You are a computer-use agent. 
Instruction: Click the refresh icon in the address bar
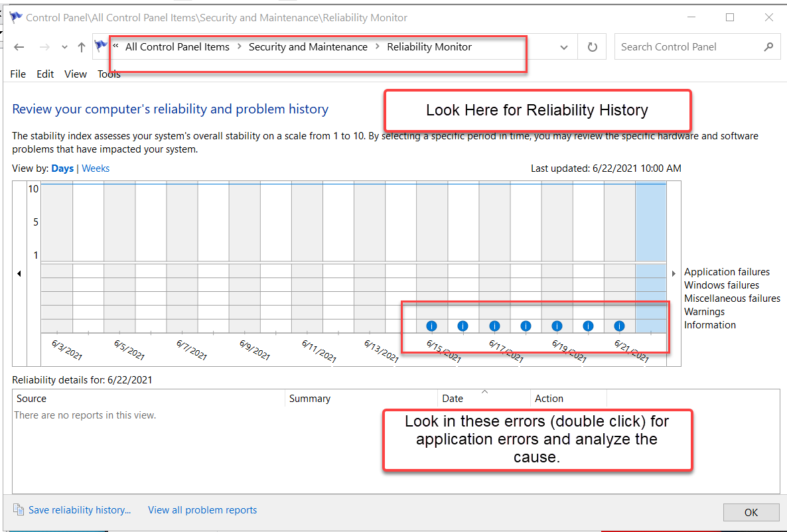[x=591, y=46]
